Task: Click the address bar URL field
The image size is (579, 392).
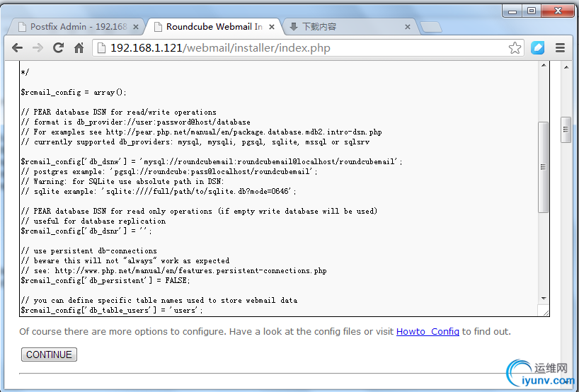Action: pos(309,48)
